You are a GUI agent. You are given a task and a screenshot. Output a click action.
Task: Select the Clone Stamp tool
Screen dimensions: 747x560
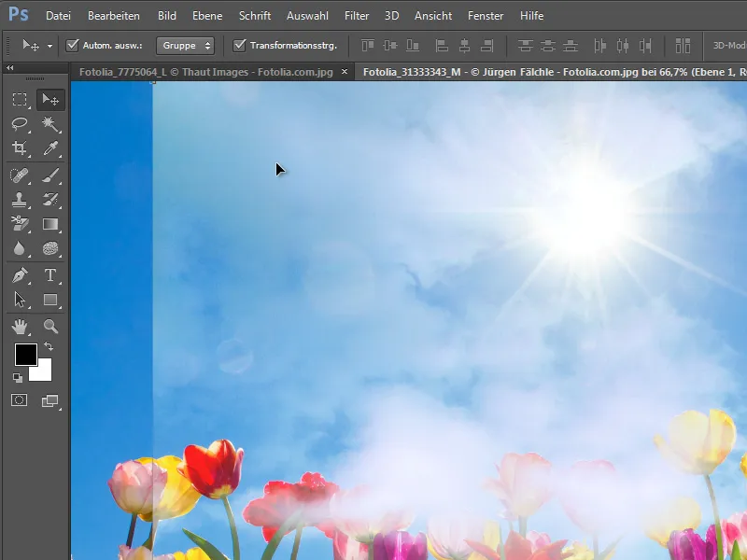(20, 200)
